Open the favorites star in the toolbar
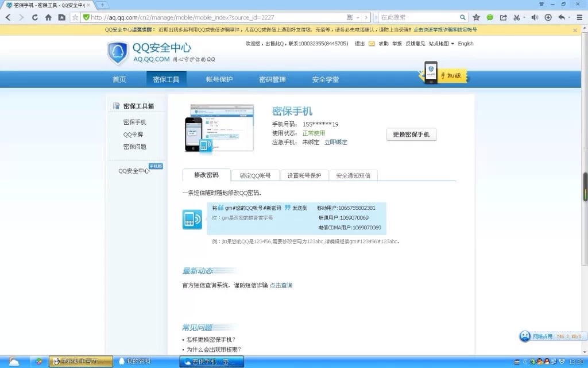This screenshot has height=368, width=588. [476, 17]
